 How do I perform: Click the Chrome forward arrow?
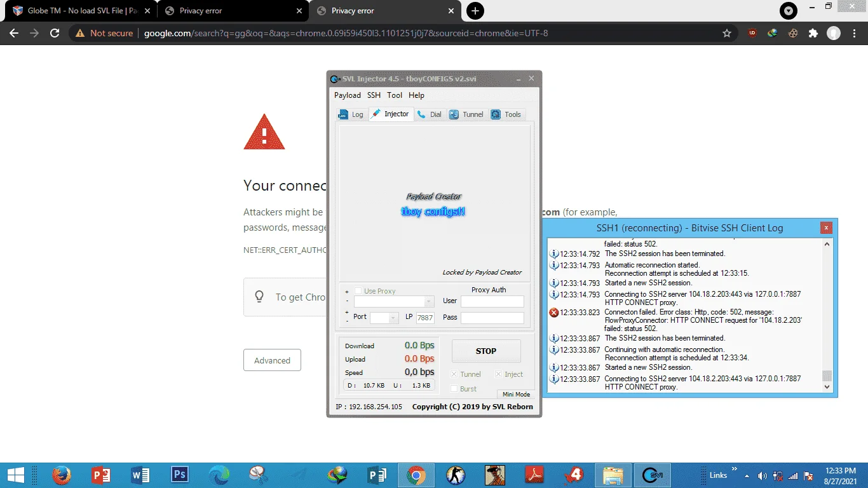34,33
